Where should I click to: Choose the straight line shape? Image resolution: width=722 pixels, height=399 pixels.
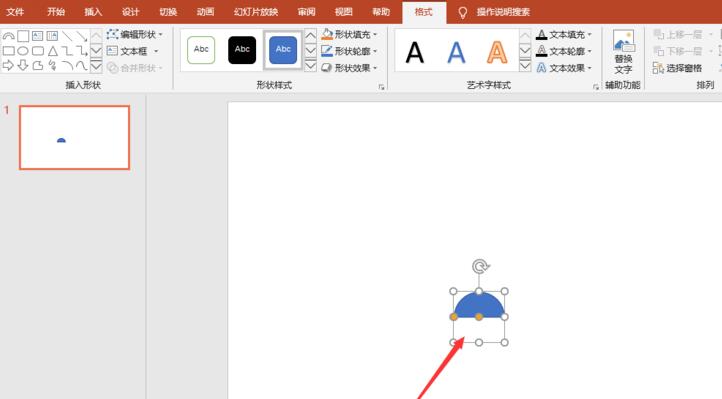point(67,36)
